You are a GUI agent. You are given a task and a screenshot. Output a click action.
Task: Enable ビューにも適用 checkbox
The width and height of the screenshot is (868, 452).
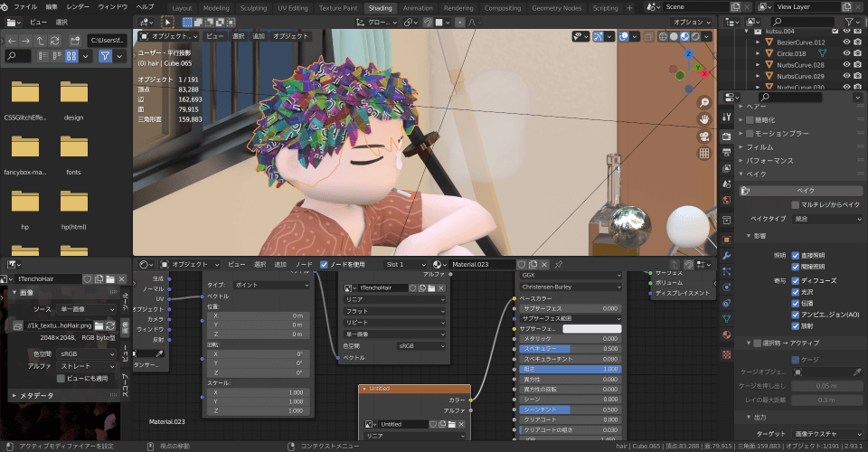pyautogui.click(x=61, y=379)
